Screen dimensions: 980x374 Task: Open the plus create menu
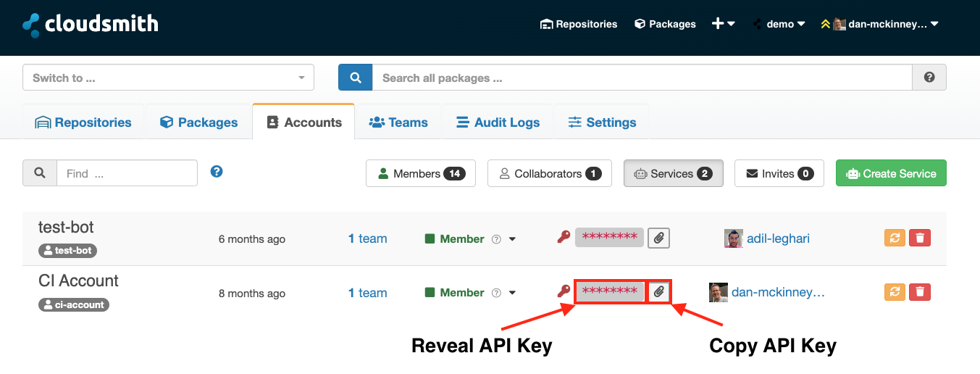pos(723,24)
